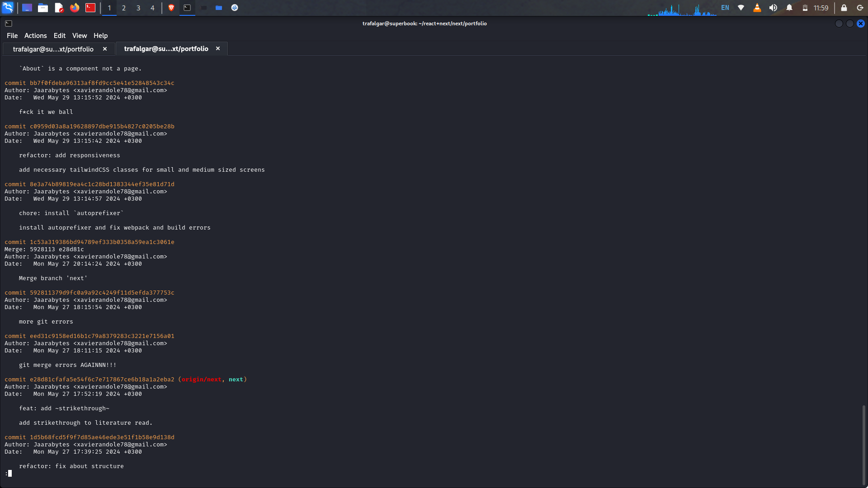Click the lock screen padlock icon
The image size is (868, 488).
point(844,8)
